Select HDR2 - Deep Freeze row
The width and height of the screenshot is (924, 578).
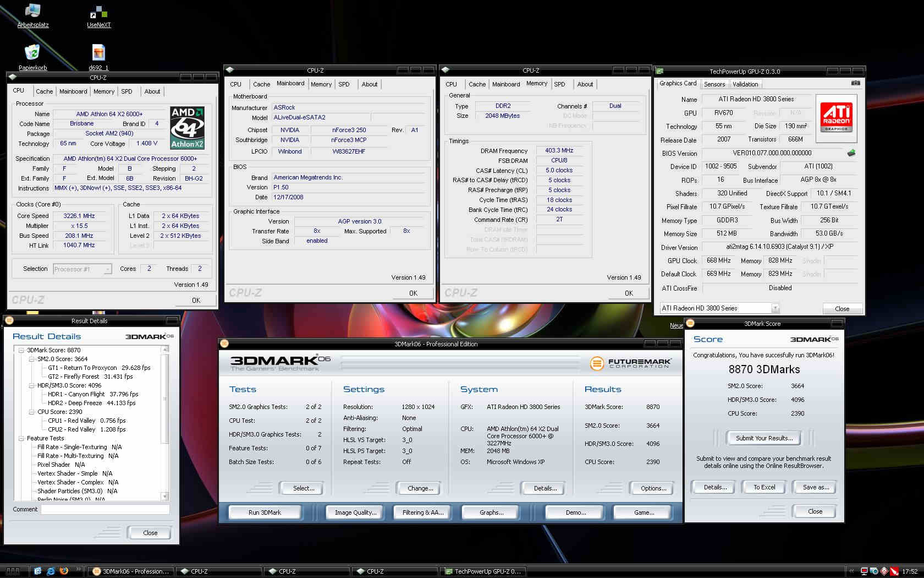(91, 403)
